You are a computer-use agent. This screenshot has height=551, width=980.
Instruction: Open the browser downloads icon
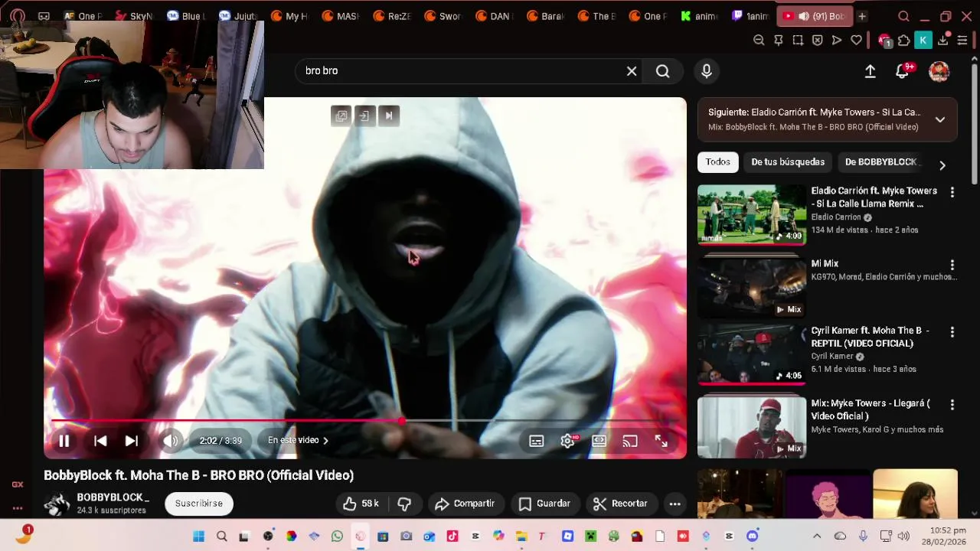943,41
